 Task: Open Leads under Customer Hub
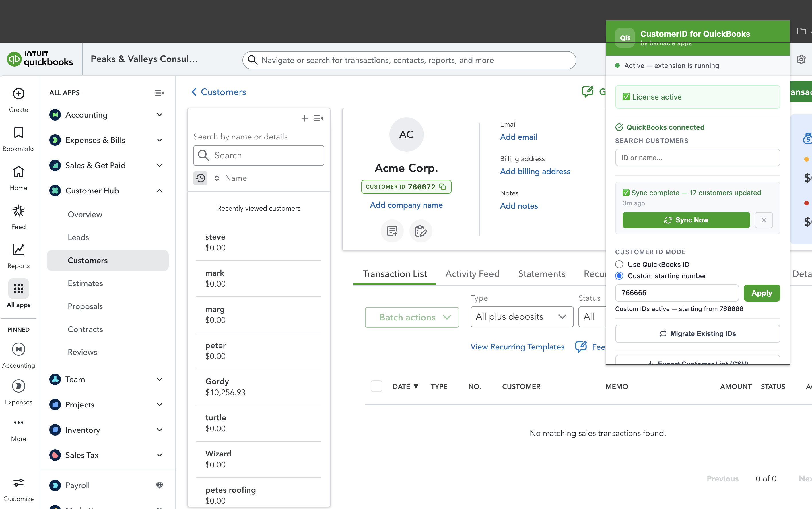pyautogui.click(x=78, y=237)
